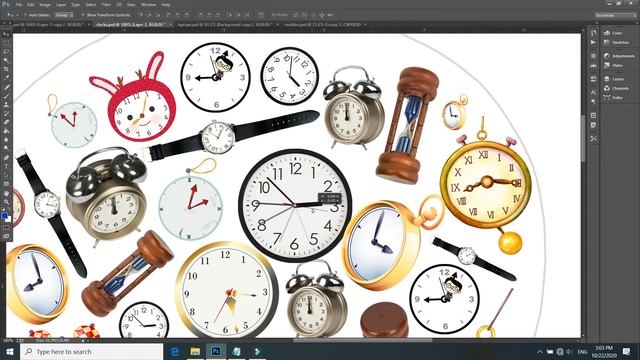
Task: Open File Explorer from the taskbar
Action: coord(195,351)
